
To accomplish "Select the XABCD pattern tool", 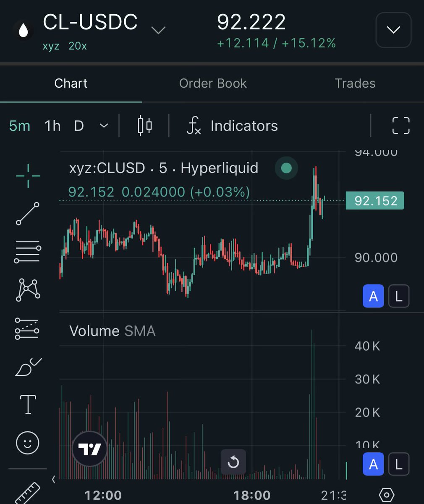I will click(28, 290).
